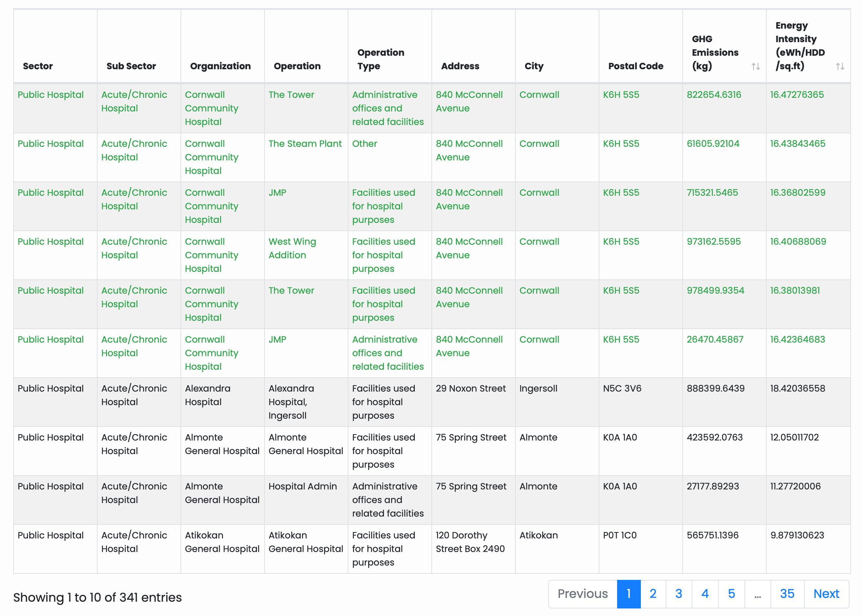
Task: Go to page 2
Action: [x=653, y=594]
